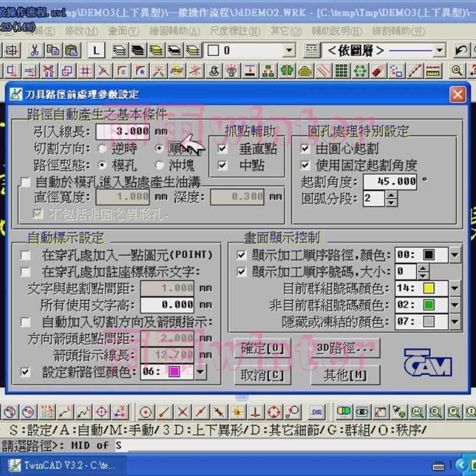Screen dimensions: 476x476
Task: Click the light bulb icon in toolbar
Action: 232,71
